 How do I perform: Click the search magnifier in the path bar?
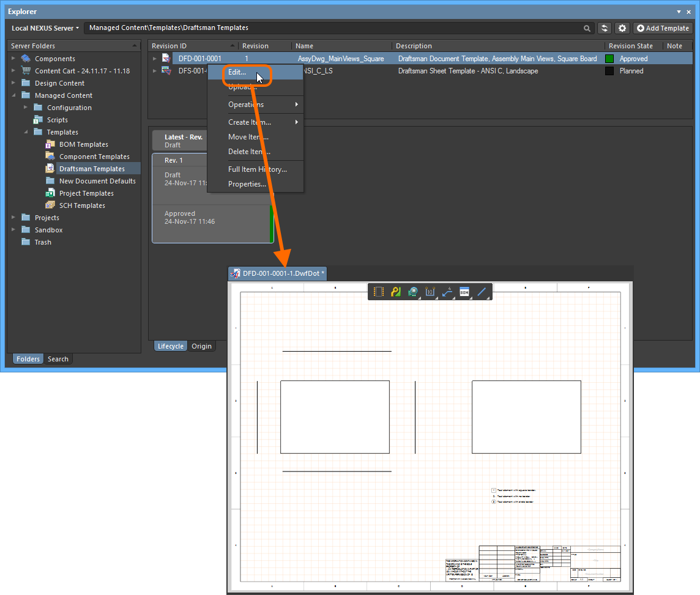pyautogui.click(x=587, y=28)
